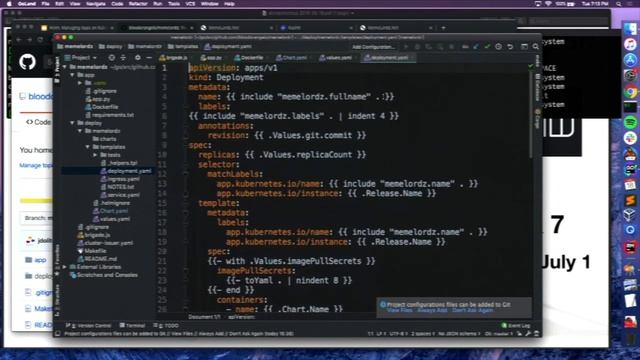The width and height of the screenshot is (640, 360).
Task: Open Google Chrome from the Dock
Action: 630,92
